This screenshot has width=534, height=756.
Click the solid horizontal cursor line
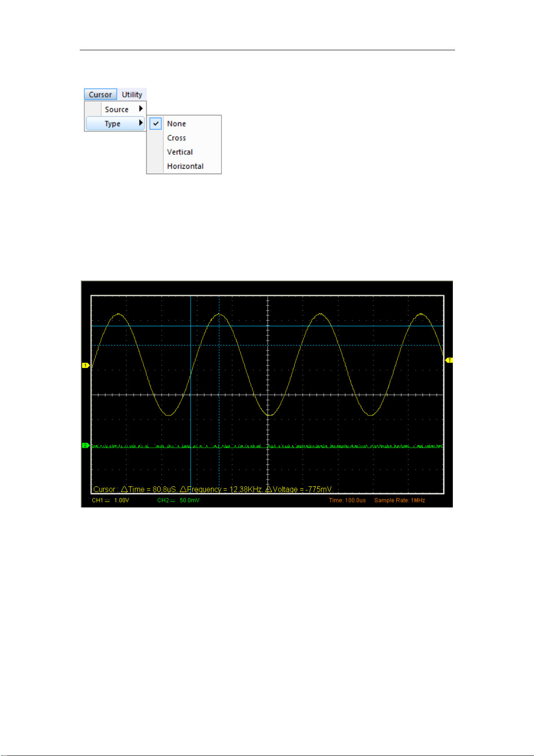coord(267,326)
